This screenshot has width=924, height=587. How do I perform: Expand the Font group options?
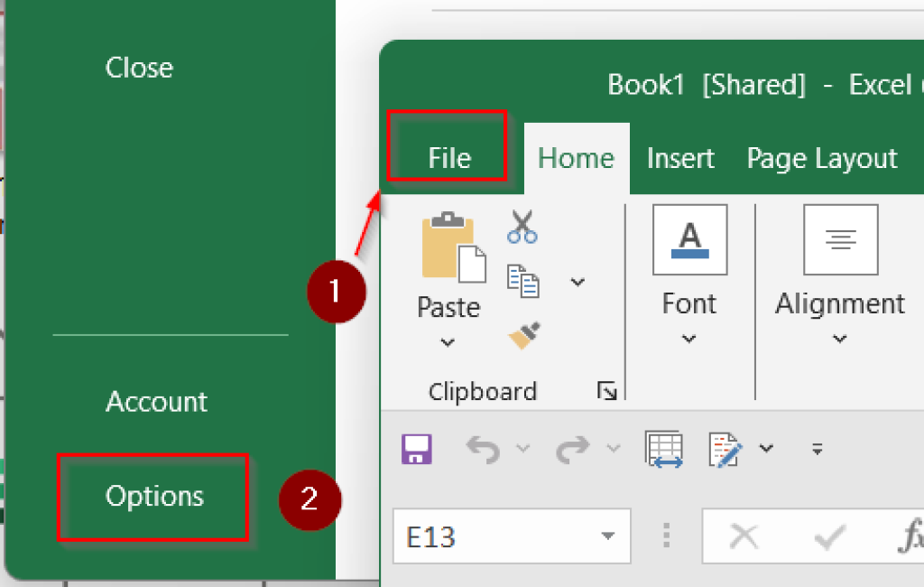pos(688,340)
